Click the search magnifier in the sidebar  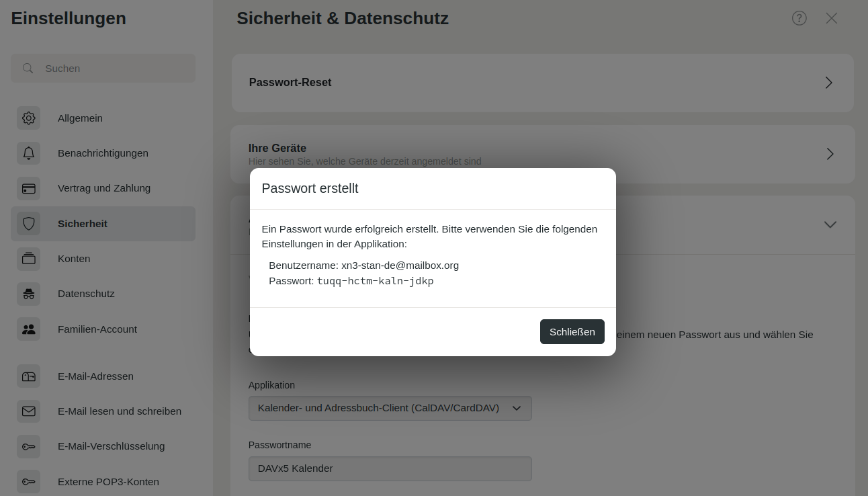click(x=28, y=68)
